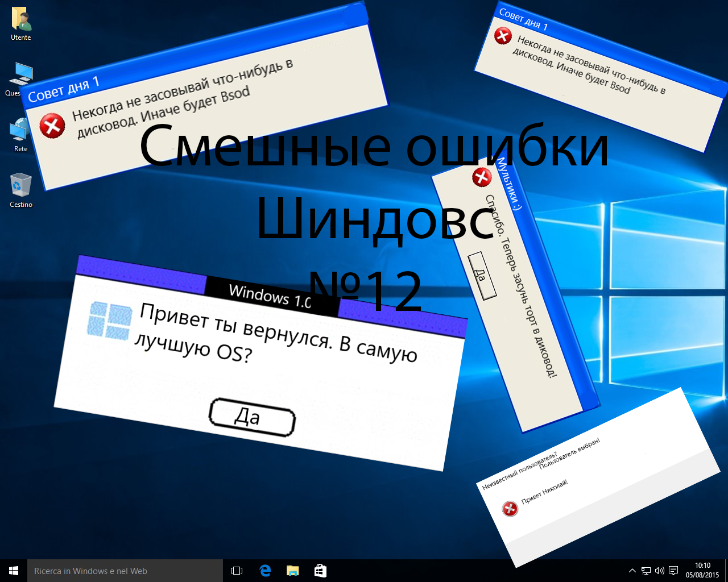Expand hidden system tray icons

[x=632, y=571]
